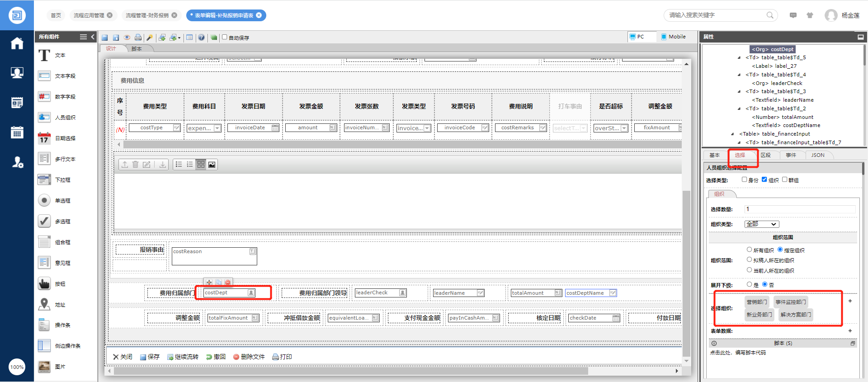The height and width of the screenshot is (382, 868).
Task: Click the 保存 button in bottom bar
Action: point(150,357)
